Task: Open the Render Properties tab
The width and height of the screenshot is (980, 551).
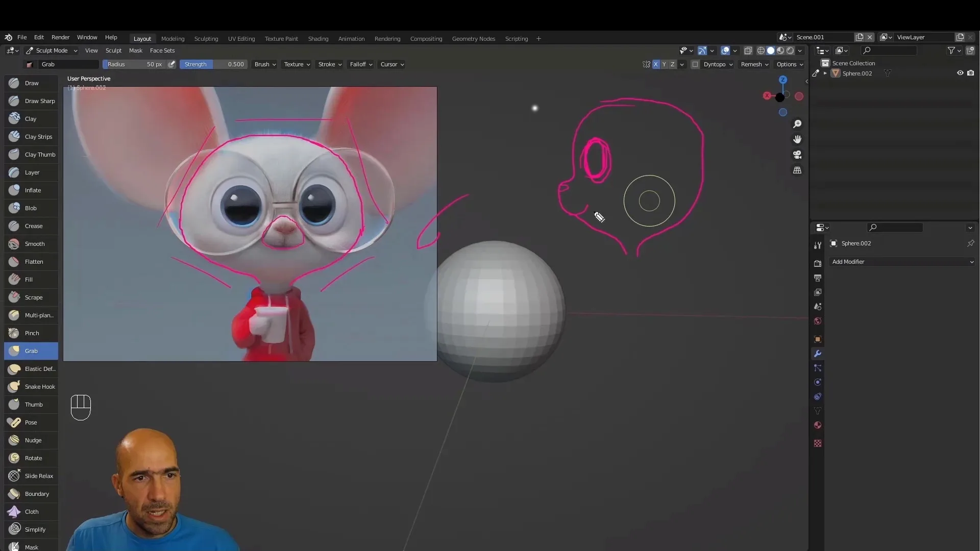Action: [x=817, y=263]
